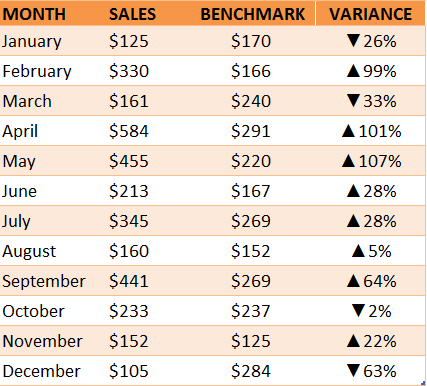This screenshot has width=427, height=386.
Task: Select the $441 sales cell
Action: [147, 281]
